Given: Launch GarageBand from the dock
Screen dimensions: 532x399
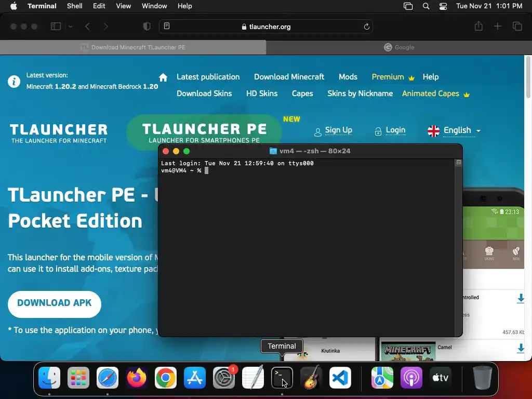Looking at the screenshot, I should tap(311, 378).
